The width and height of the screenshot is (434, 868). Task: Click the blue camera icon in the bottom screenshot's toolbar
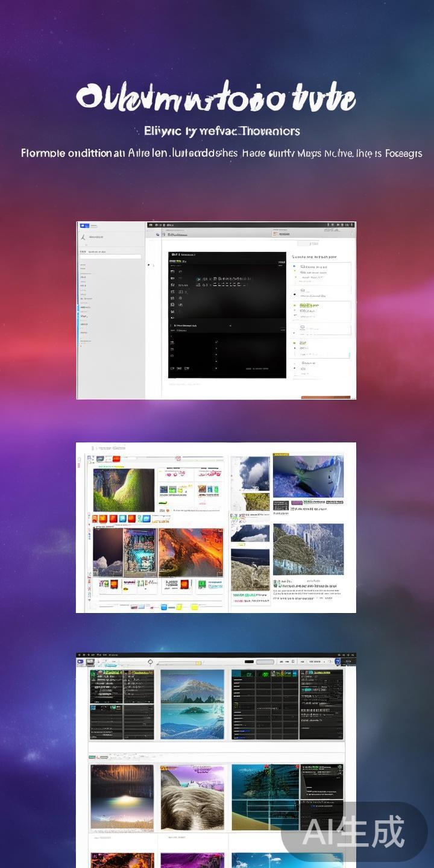point(80,661)
